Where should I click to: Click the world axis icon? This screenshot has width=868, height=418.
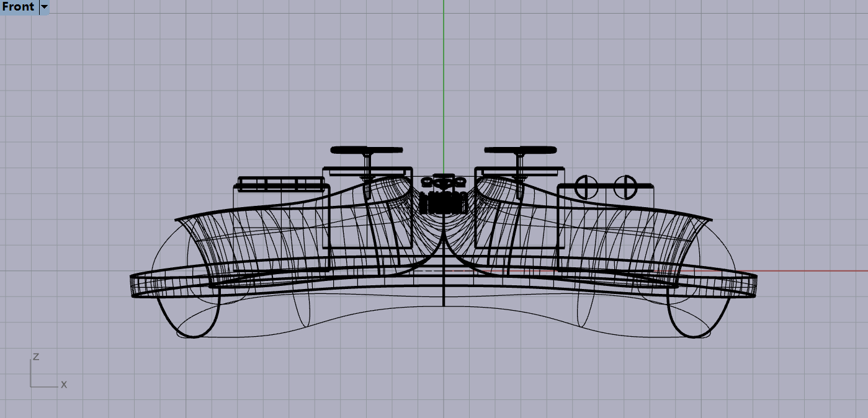[x=43, y=372]
